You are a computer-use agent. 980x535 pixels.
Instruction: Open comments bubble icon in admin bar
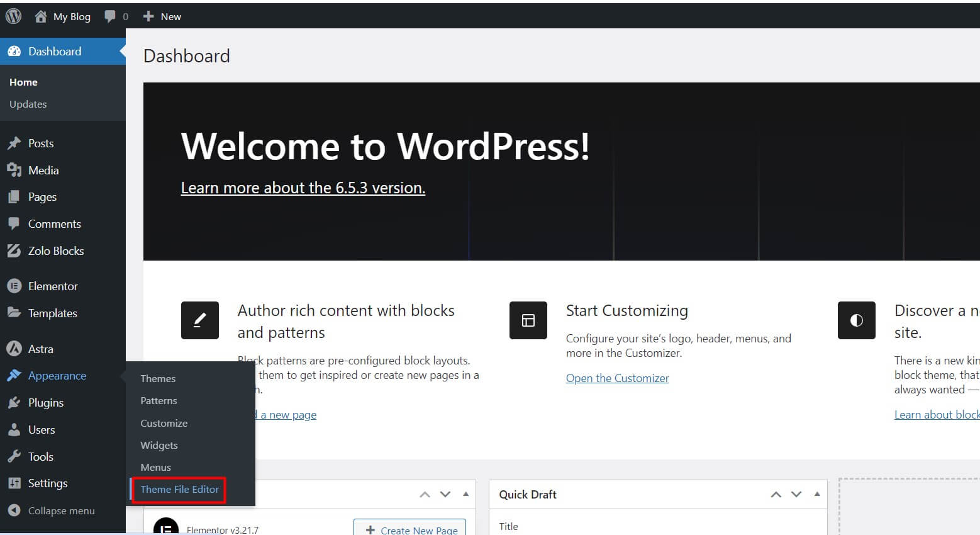[110, 16]
